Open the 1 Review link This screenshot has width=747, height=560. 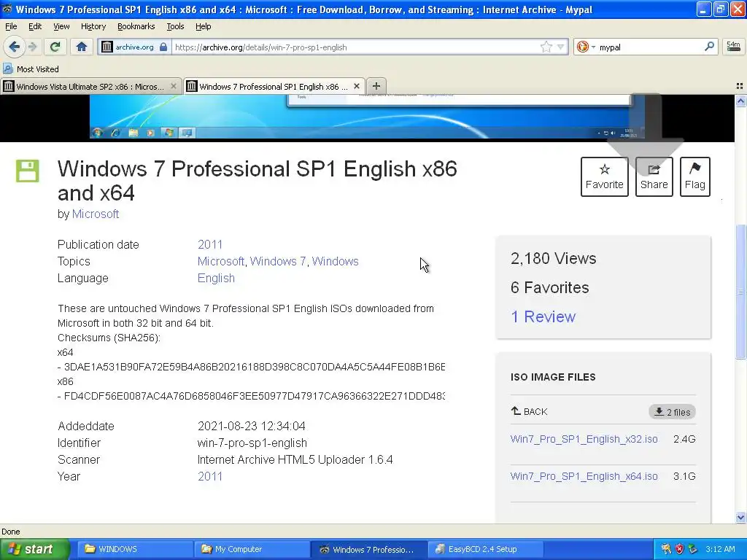(543, 316)
